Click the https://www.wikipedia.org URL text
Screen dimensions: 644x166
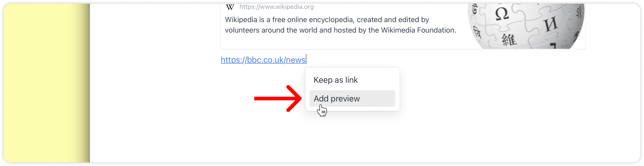pyautogui.click(x=276, y=7)
